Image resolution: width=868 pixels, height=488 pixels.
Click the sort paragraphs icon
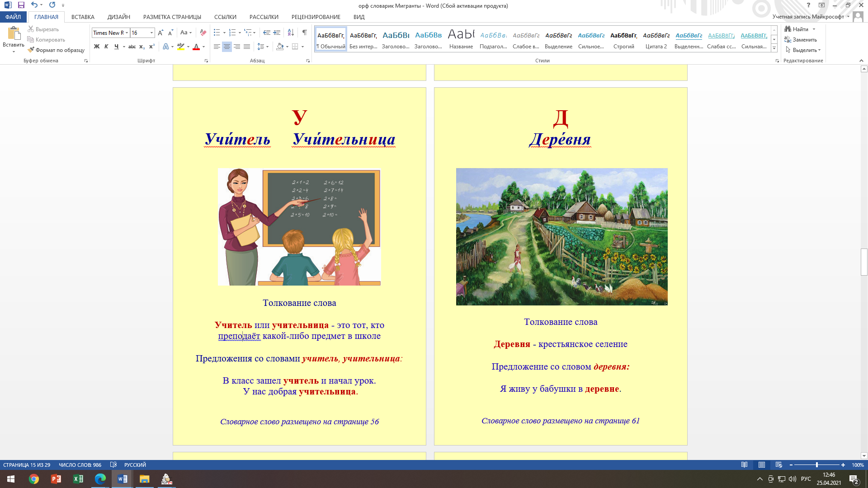coord(291,33)
